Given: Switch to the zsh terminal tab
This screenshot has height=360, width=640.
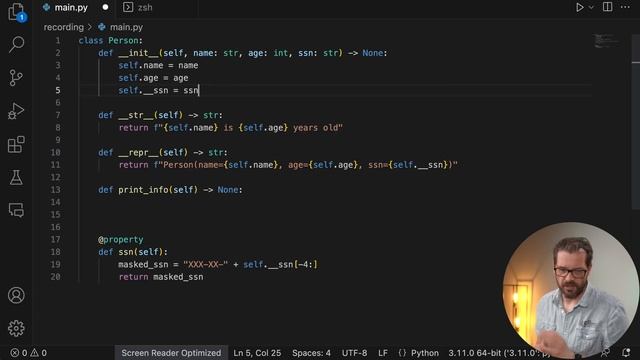Looking at the screenshot, I should [x=138, y=7].
